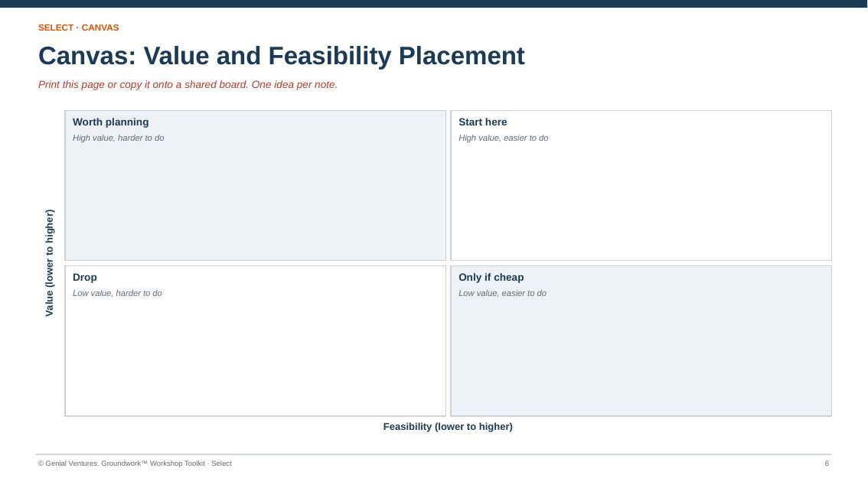Click the Genial Ventures copyright footer text
This screenshot has width=868, height=488.
coord(135,464)
